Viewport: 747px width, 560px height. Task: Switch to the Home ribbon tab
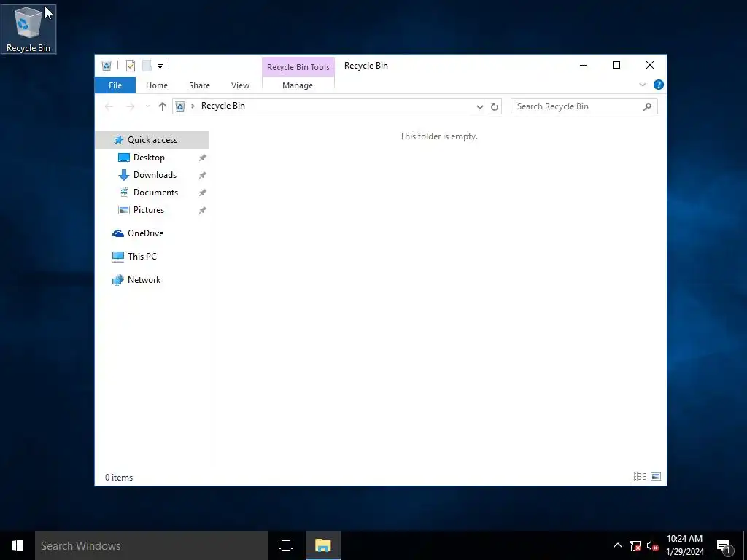[157, 85]
